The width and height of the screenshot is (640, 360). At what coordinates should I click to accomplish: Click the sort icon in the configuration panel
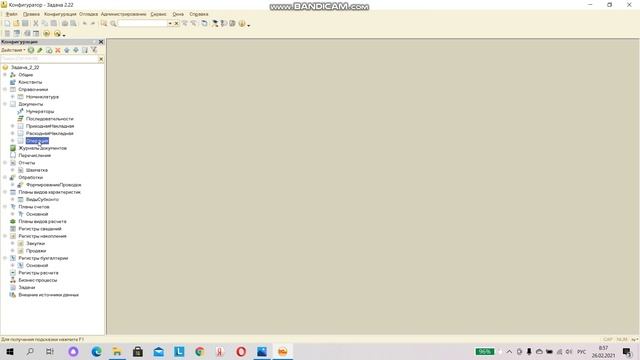[x=85, y=50]
